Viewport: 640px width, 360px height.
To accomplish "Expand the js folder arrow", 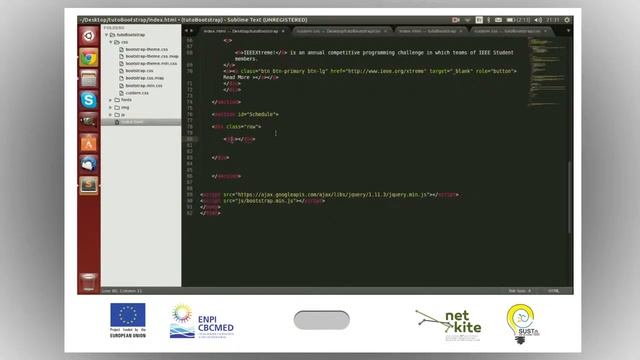I will coord(111,115).
